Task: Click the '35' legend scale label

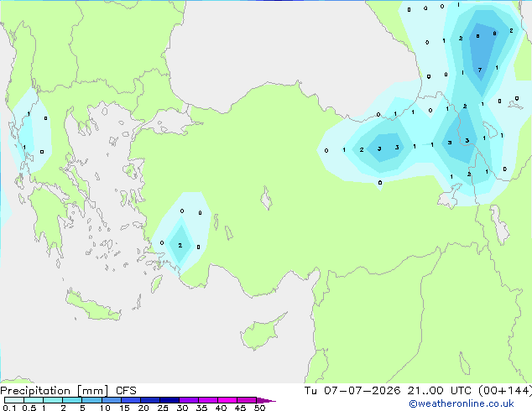Action: coord(201,408)
